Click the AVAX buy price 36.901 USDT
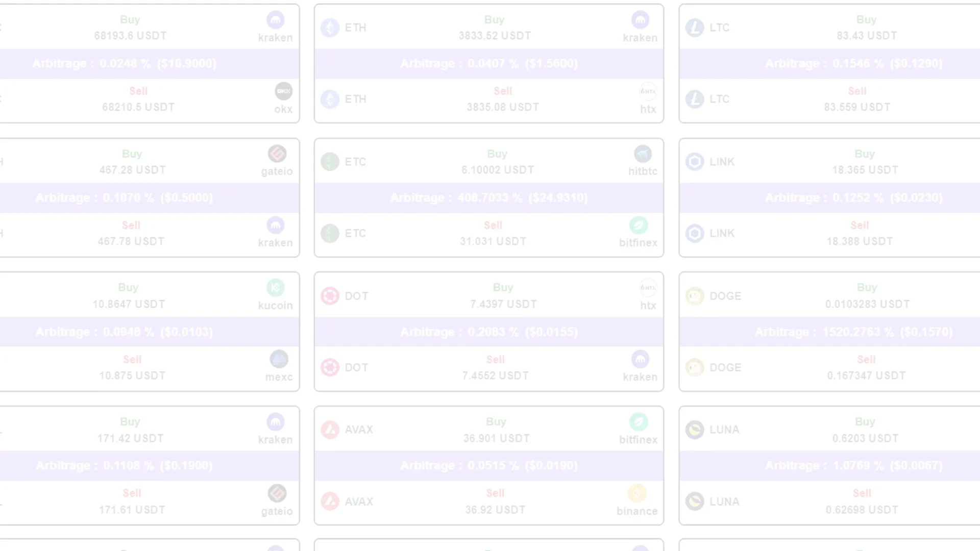980x551 pixels. [496, 438]
